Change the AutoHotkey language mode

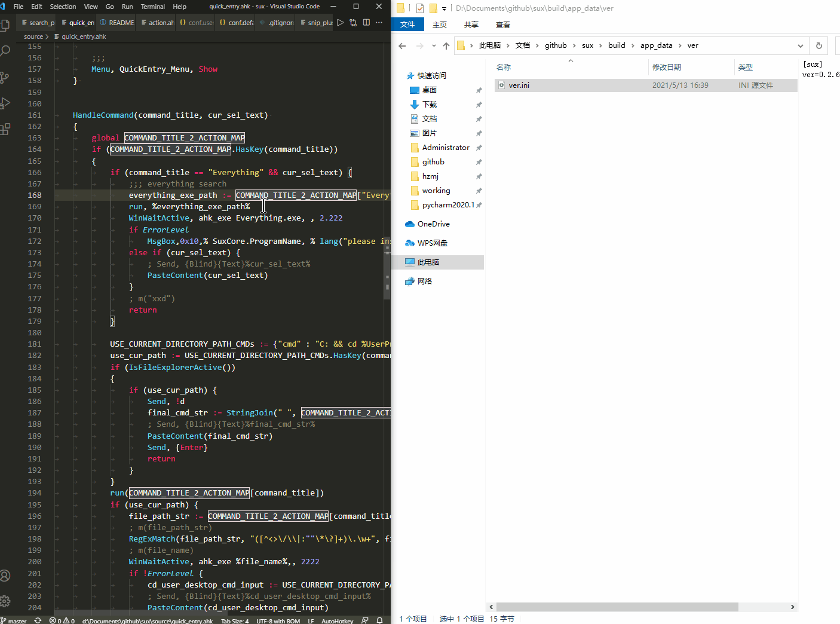click(337, 620)
